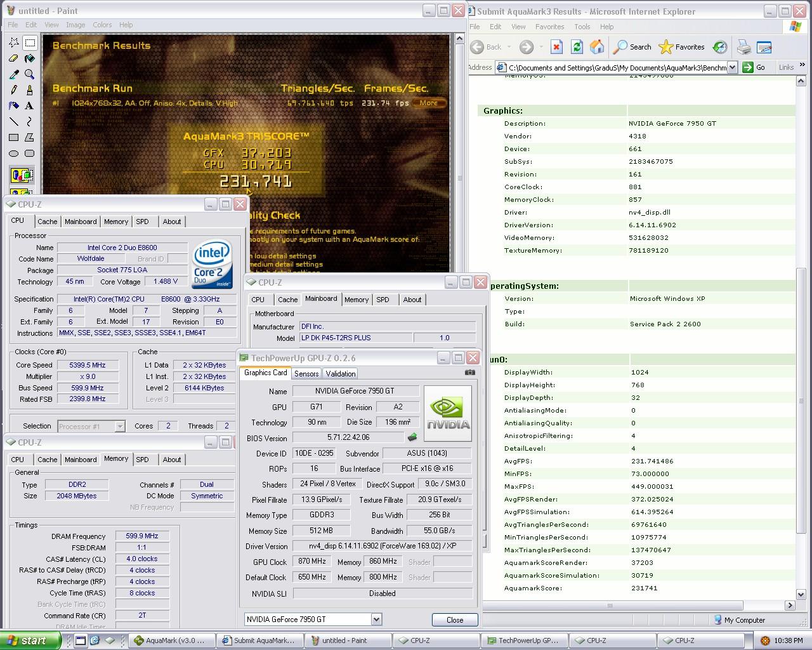
Task: Pick the Eraser tool in Paint
Action: (x=14, y=58)
